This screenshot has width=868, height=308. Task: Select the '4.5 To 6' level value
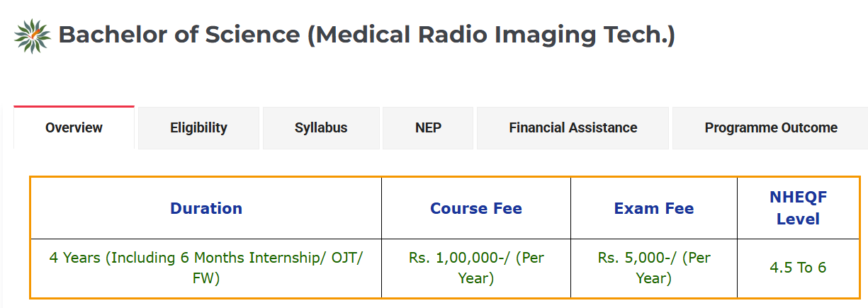[x=798, y=268]
